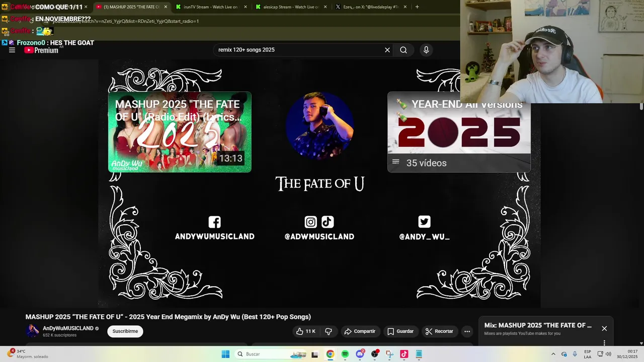Screen dimensions: 644x362
Task: Switch to the X livedaleplay tab
Action: point(371,7)
